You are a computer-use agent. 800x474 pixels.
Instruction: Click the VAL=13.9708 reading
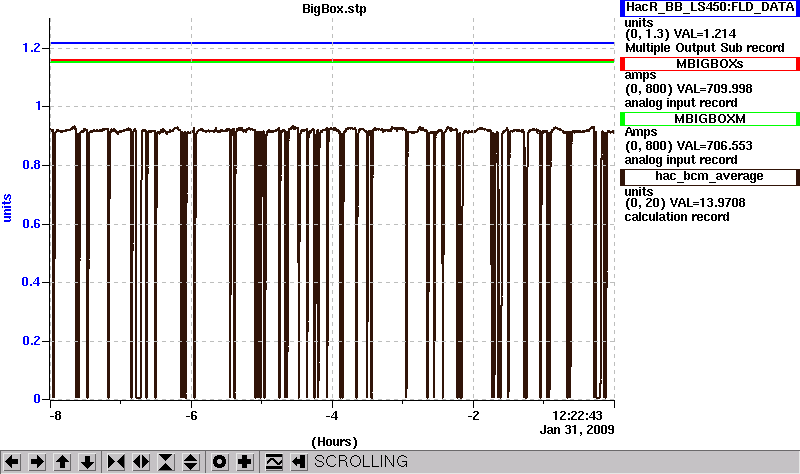pos(707,203)
